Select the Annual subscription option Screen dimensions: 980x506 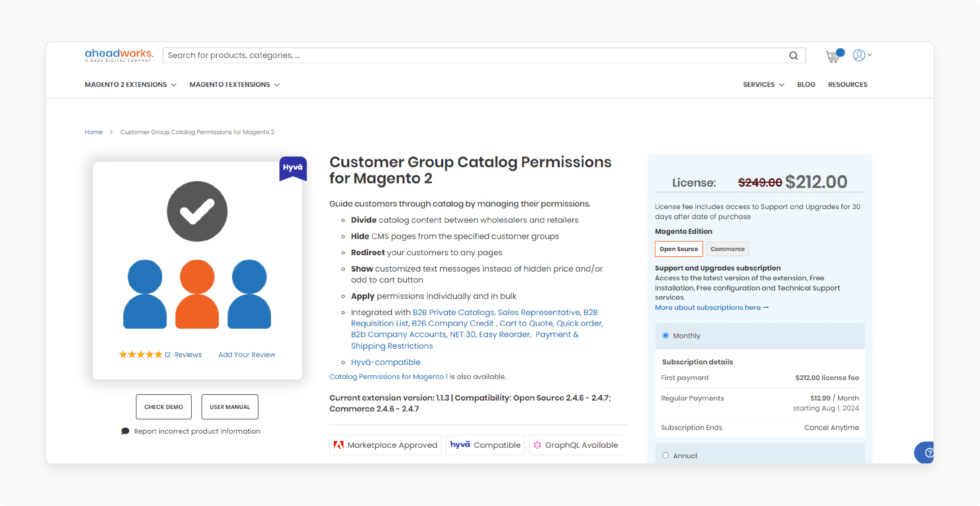[x=665, y=455]
